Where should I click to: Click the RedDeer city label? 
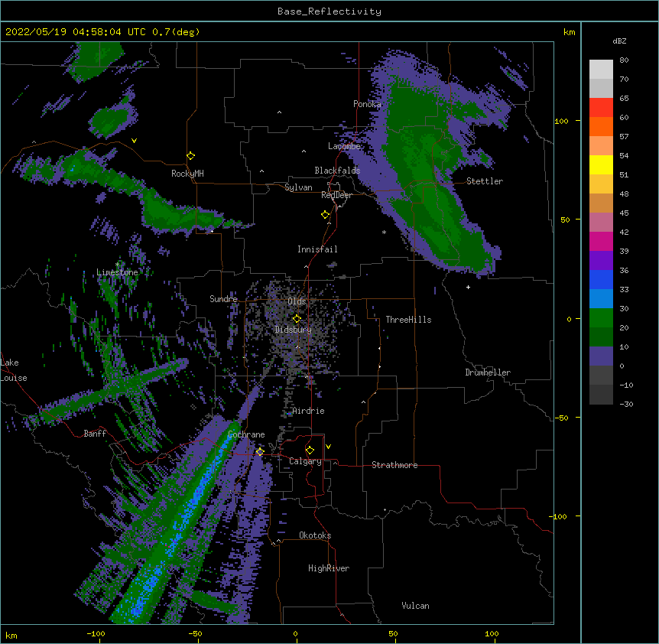(x=336, y=196)
